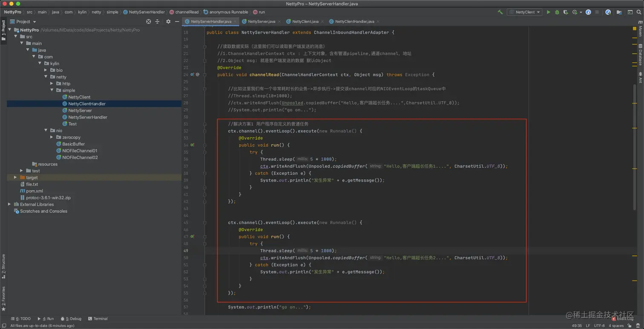
Task: Click Run with Coverage icon
Action: point(566,12)
